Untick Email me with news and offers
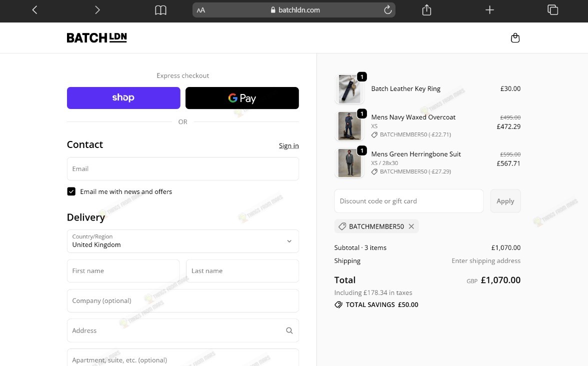Image resolution: width=588 pixels, height=366 pixels. point(71,191)
